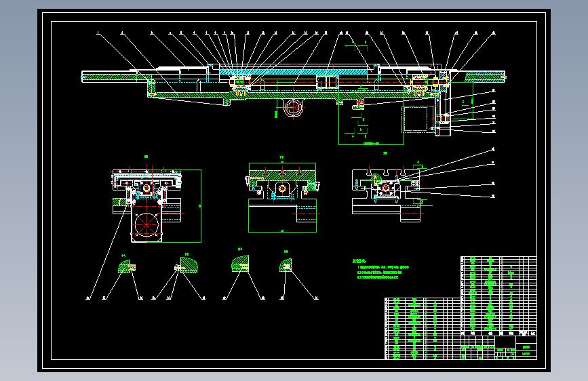Select the rightmost balloon number above the main section
588x381 pixels.
tap(494, 33)
